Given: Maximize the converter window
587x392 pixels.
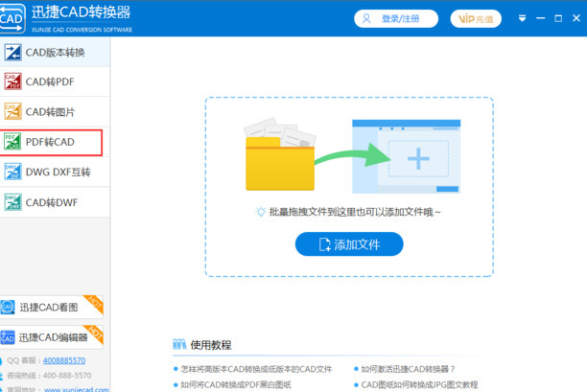Looking at the screenshot, I should [x=558, y=18].
